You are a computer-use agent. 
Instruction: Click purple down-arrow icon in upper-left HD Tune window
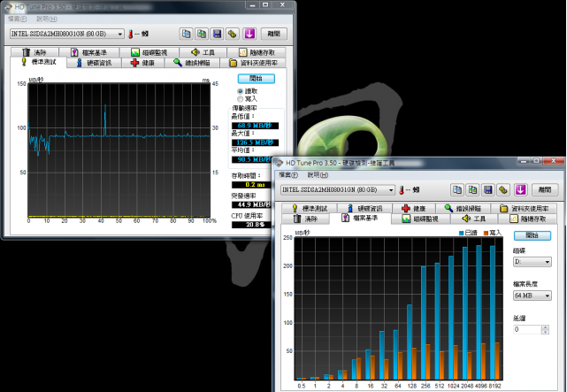pyautogui.click(x=249, y=34)
